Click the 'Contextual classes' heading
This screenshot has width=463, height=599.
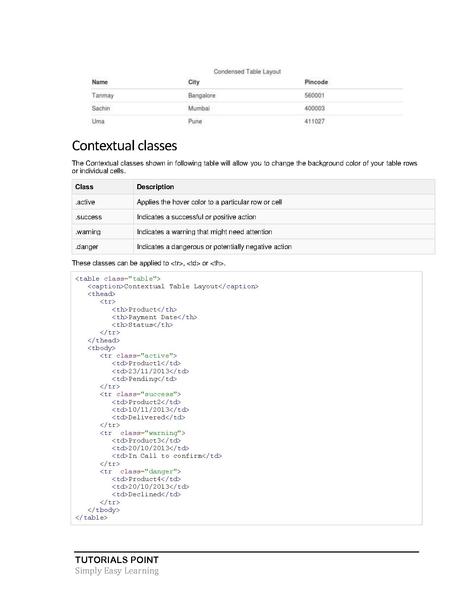125,146
